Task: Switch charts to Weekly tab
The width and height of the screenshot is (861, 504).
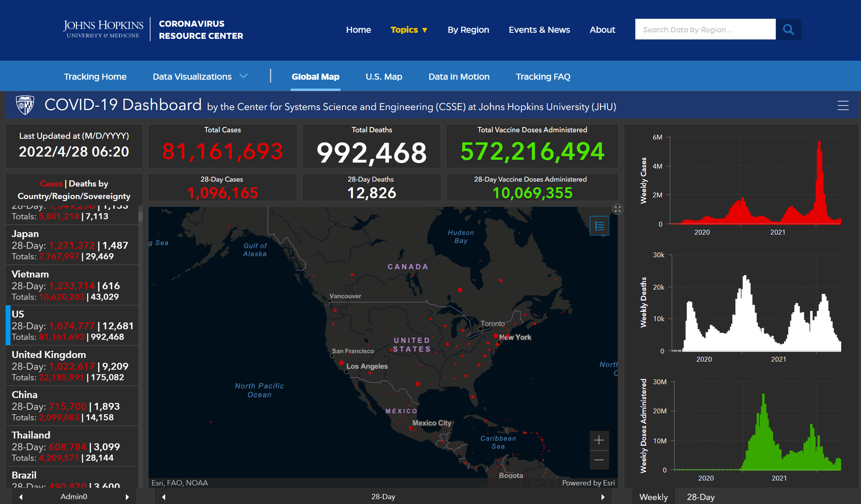Action: pyautogui.click(x=653, y=497)
